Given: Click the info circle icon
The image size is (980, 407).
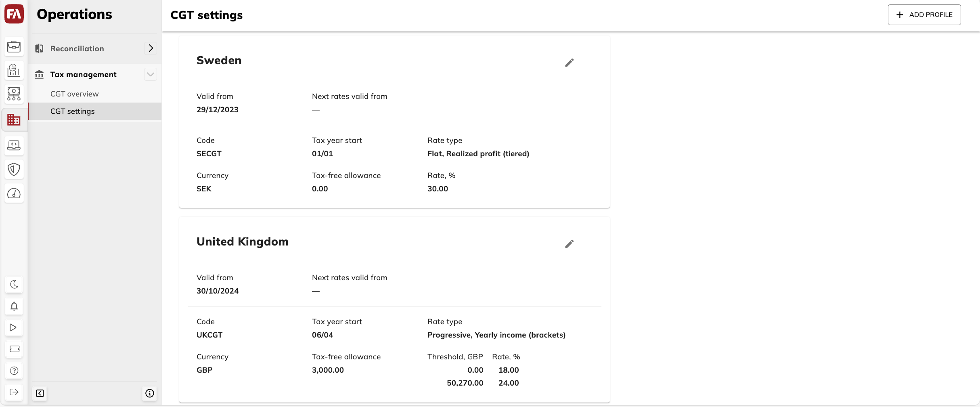Looking at the screenshot, I should click(x=150, y=393).
